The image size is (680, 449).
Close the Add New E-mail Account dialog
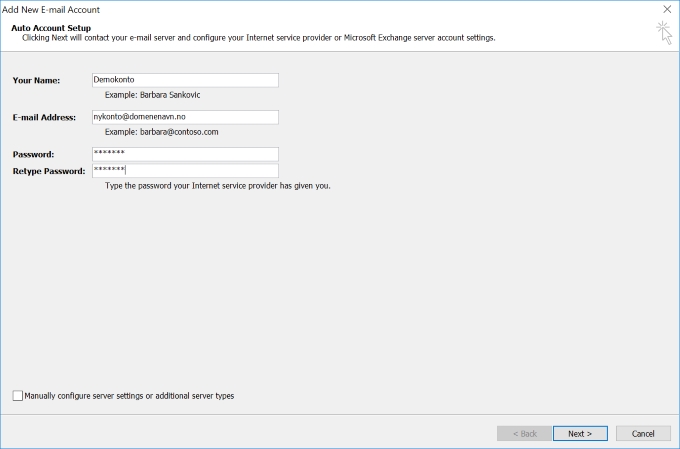[667, 9]
